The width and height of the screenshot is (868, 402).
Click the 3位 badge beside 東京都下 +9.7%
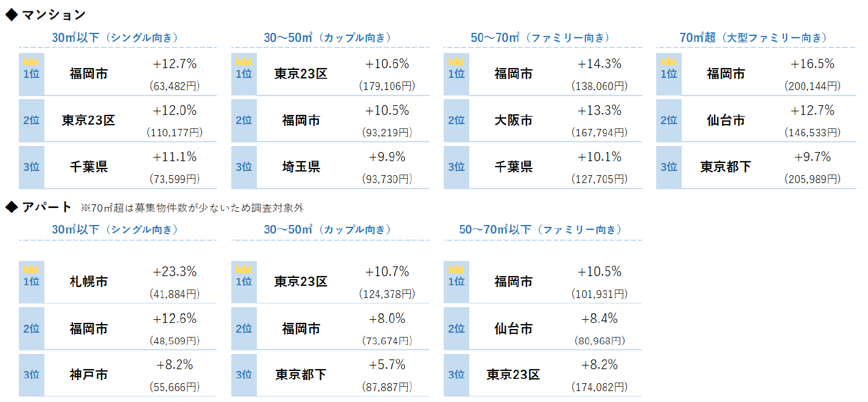pos(668,167)
